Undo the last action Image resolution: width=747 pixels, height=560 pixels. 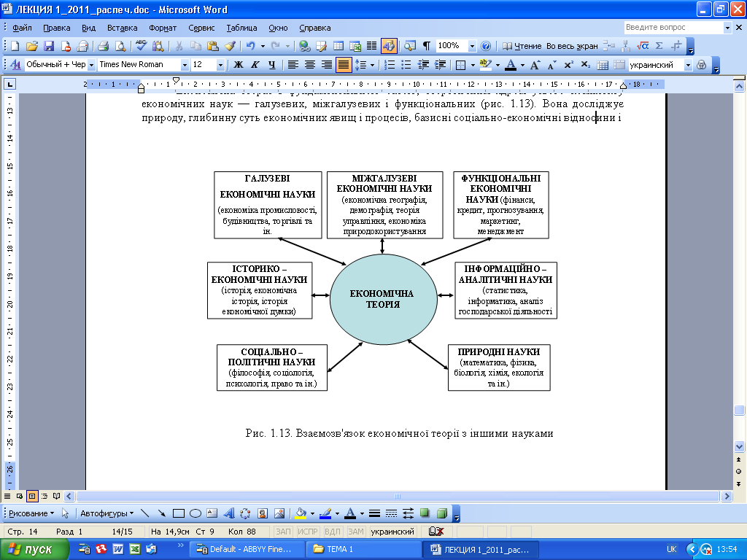[251, 46]
